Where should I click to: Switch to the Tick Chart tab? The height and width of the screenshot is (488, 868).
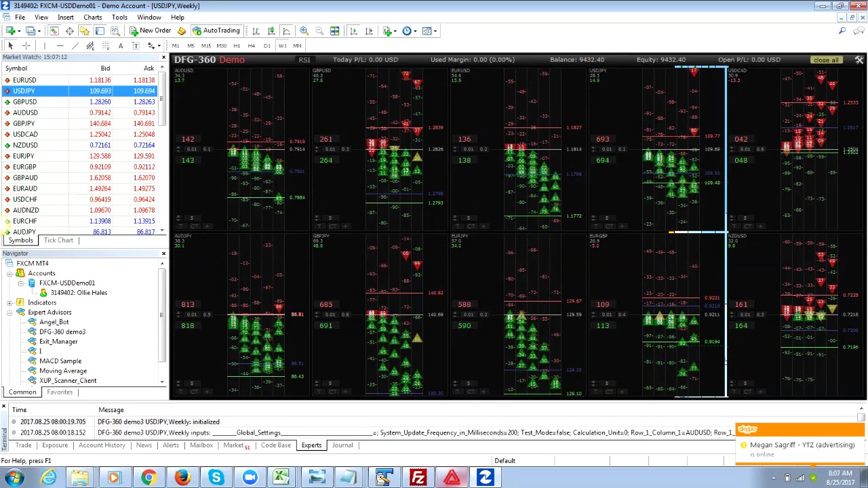coord(58,240)
